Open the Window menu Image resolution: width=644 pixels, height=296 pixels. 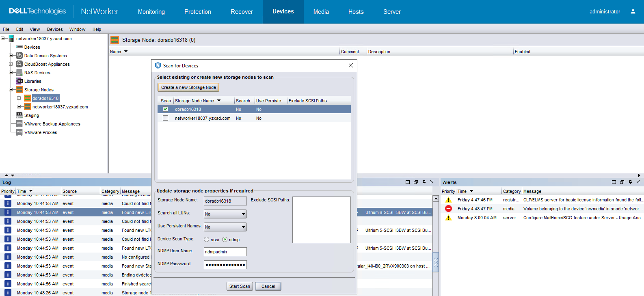77,29
